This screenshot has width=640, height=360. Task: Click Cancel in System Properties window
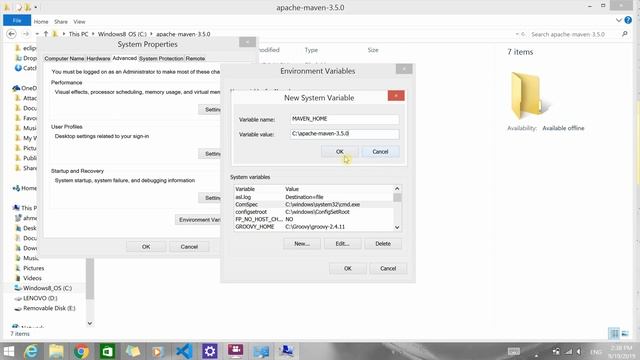tap(189, 247)
